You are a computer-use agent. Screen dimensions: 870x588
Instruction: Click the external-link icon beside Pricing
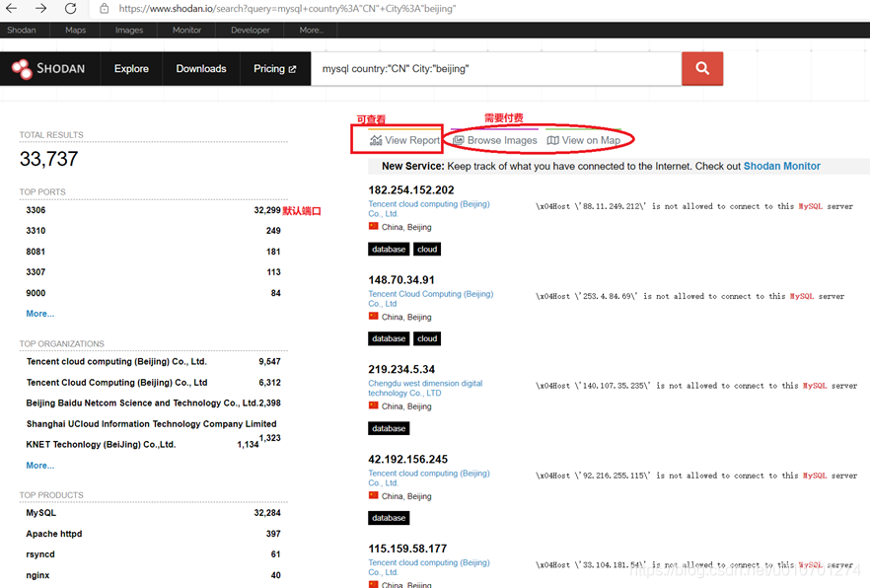[292, 69]
